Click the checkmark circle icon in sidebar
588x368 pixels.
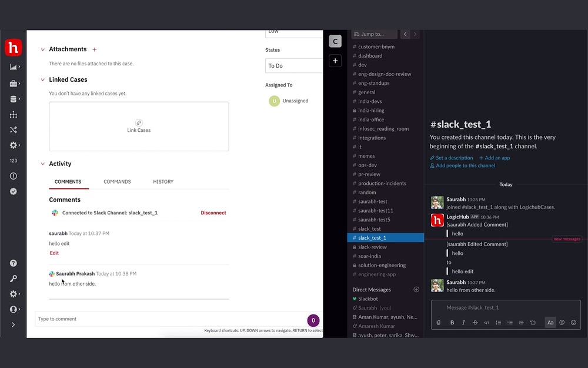point(13,191)
